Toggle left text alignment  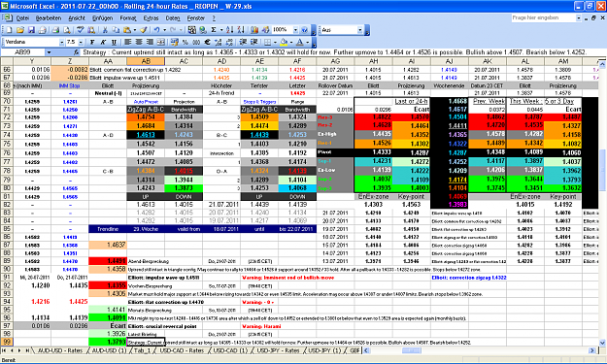tap(127, 42)
